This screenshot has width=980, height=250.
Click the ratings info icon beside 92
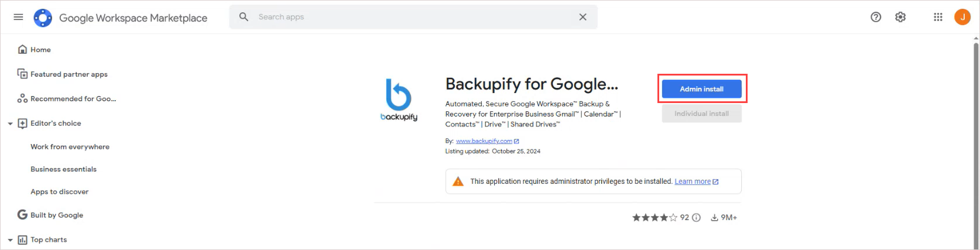pyautogui.click(x=696, y=217)
